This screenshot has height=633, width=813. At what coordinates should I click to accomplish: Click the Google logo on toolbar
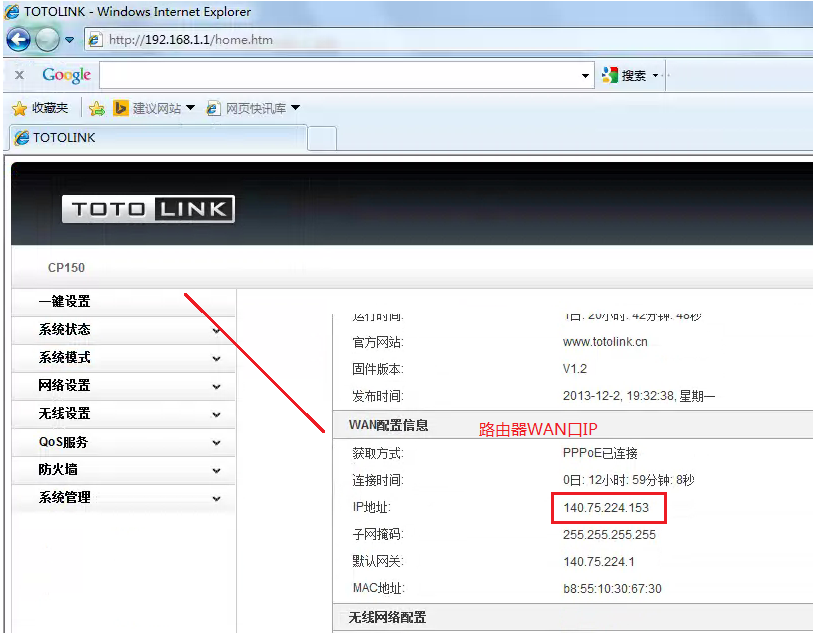66,75
